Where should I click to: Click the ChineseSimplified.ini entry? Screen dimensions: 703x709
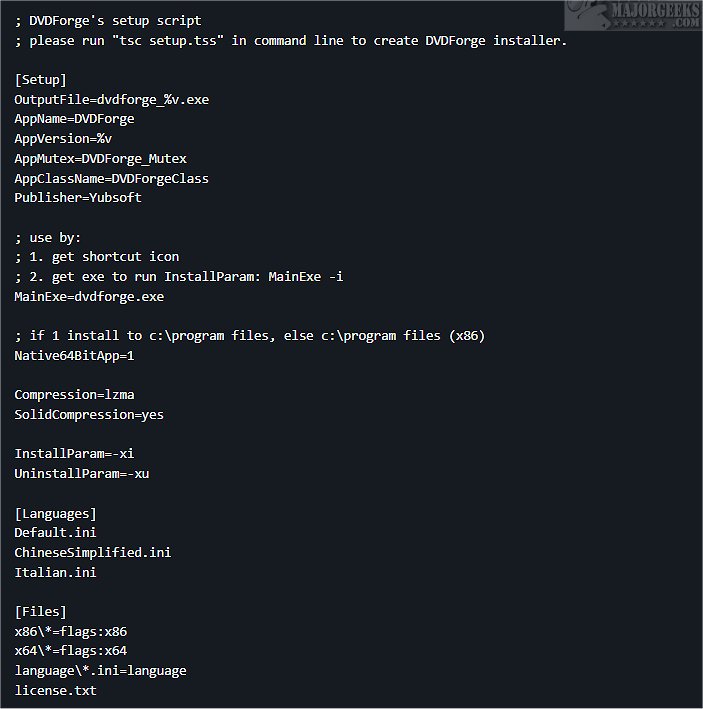click(93, 553)
